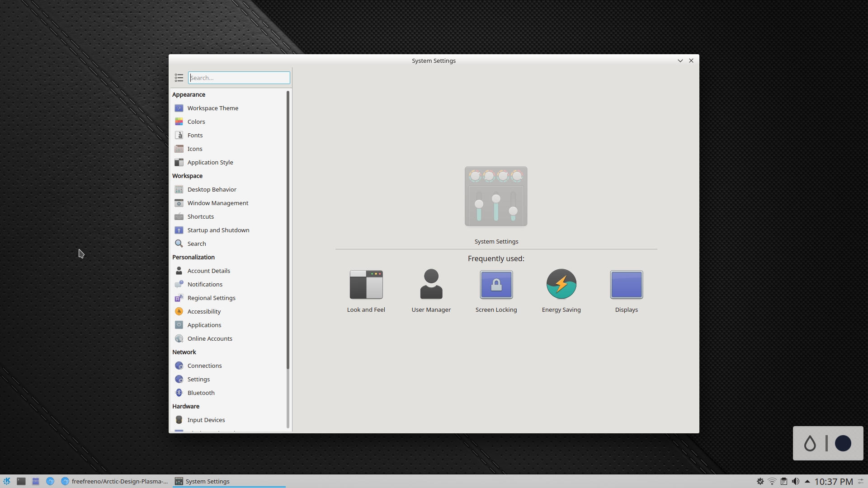The height and width of the screenshot is (488, 868).
Task: Minimize the System Settings window
Action: 680,61
